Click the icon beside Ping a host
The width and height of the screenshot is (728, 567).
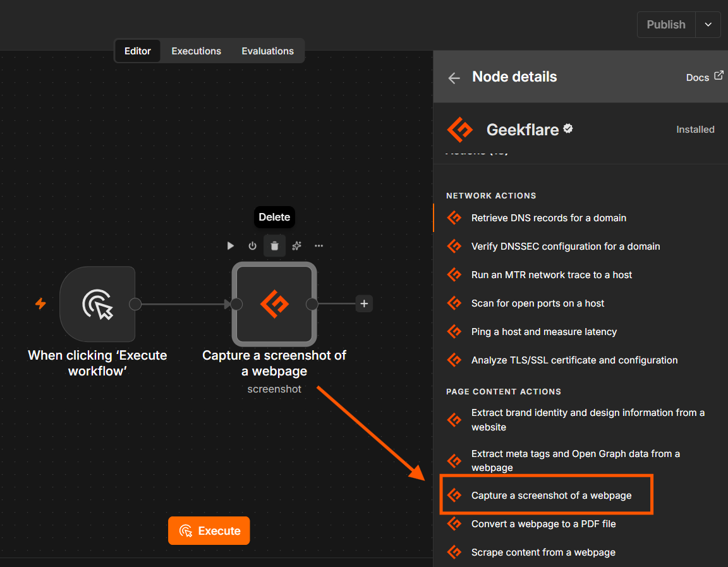(454, 332)
